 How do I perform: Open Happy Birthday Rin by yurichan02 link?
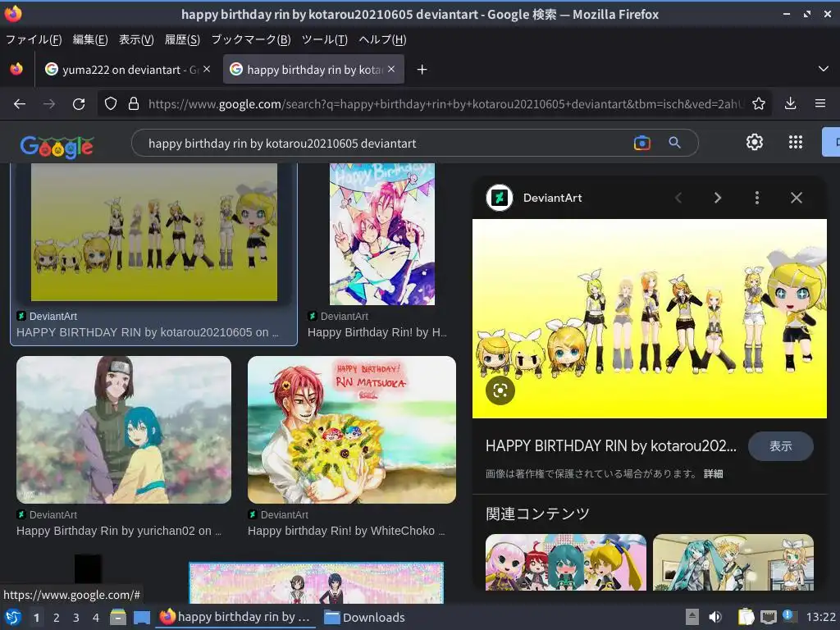click(x=119, y=531)
